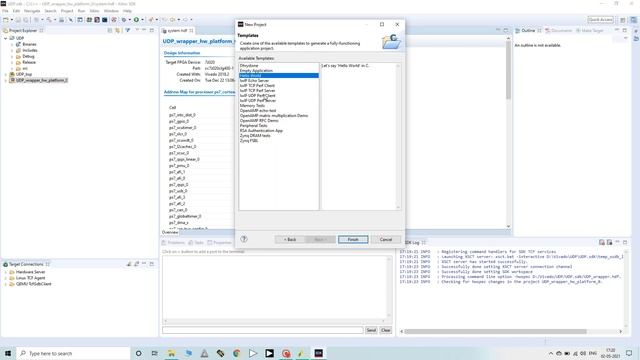This screenshot has height=360, width=640.
Task: Open the dropdown next to the New icon
Action: 11,20
